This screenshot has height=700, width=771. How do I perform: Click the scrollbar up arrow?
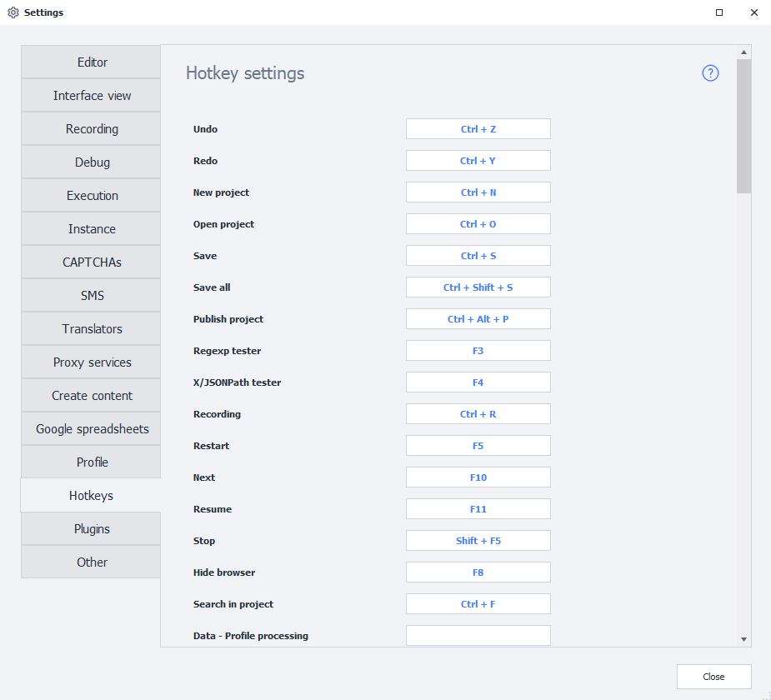[743, 52]
